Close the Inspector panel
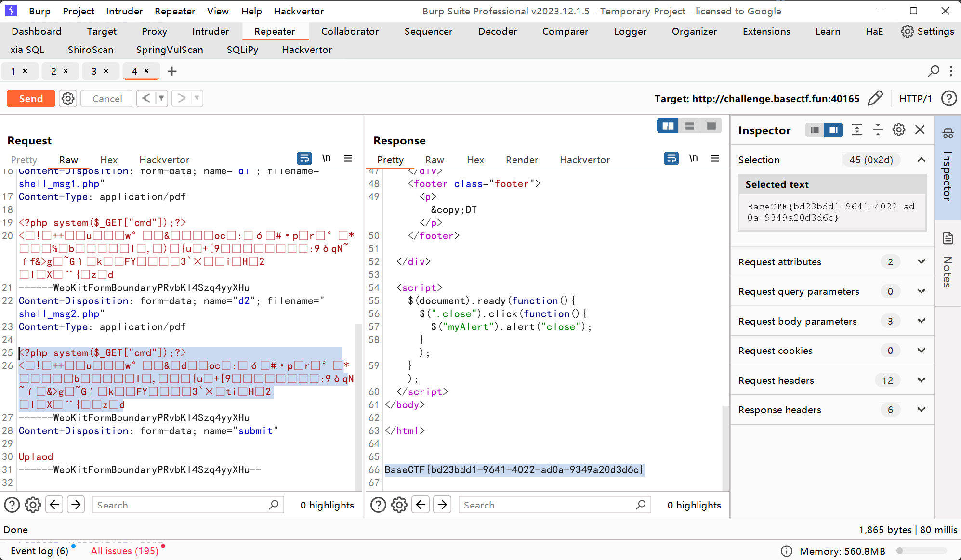 (920, 130)
